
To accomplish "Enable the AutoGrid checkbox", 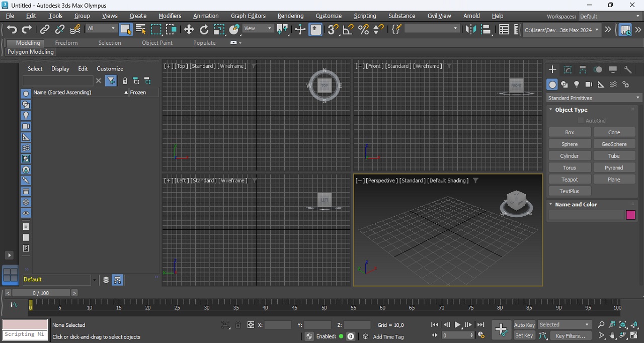I will 581,121.
